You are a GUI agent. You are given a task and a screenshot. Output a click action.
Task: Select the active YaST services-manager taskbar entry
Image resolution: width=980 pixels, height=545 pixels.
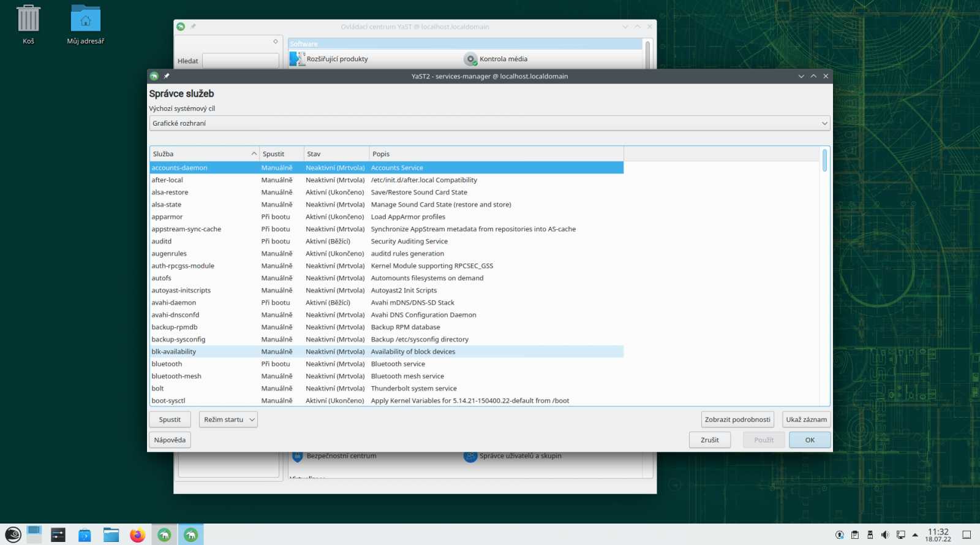190,535
